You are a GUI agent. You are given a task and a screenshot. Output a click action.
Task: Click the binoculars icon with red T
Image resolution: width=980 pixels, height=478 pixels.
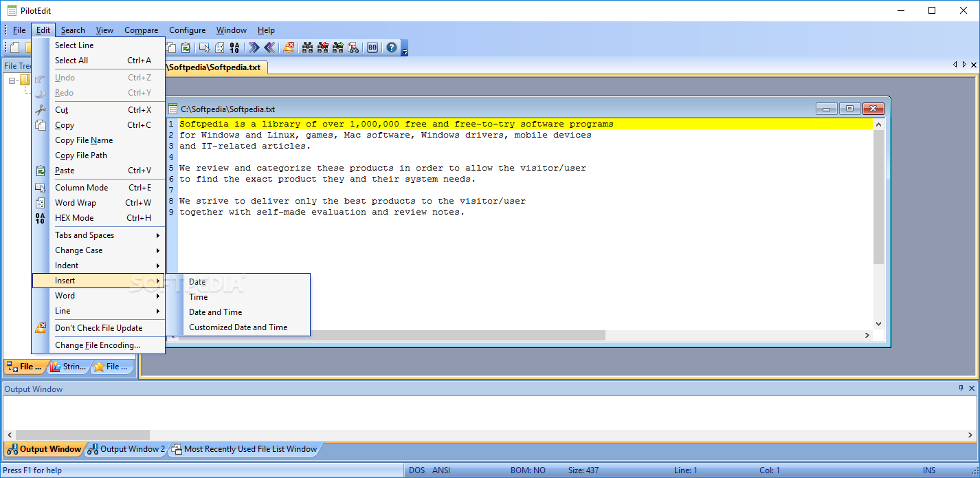pyautogui.click(x=353, y=47)
